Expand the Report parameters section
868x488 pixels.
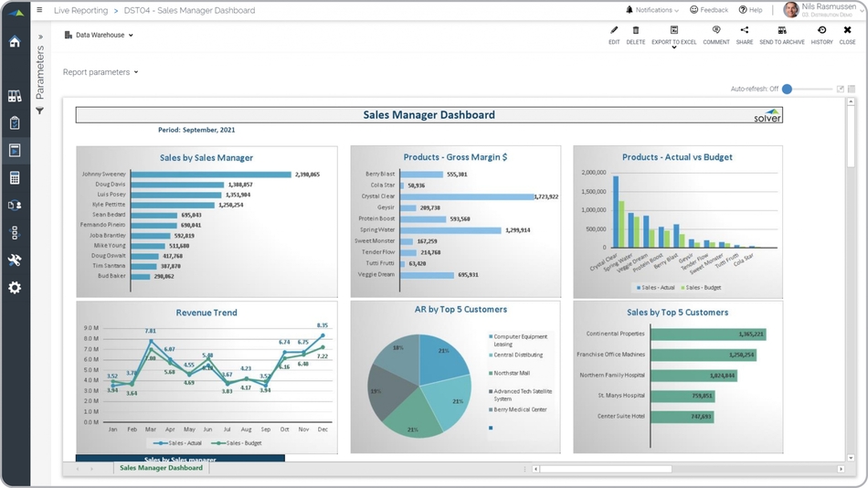(x=101, y=72)
